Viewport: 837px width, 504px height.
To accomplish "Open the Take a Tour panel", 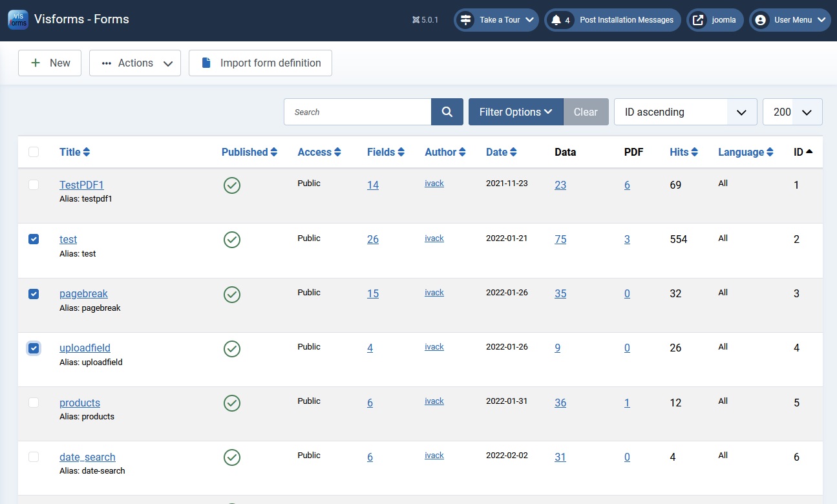I will click(x=496, y=19).
